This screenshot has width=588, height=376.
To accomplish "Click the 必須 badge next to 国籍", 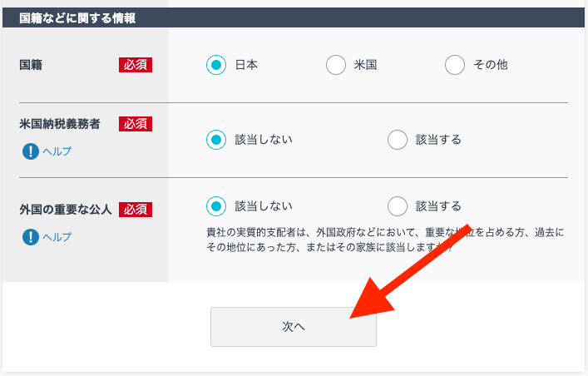I will (x=136, y=65).
